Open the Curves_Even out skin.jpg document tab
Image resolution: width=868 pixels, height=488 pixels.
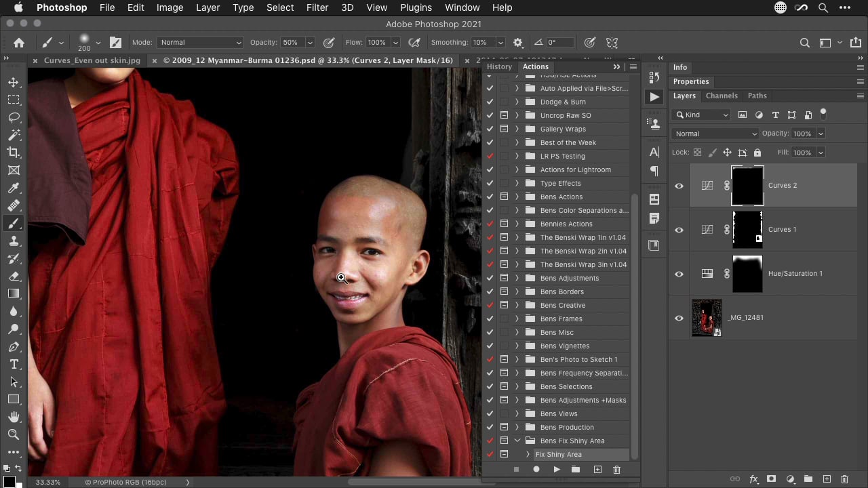92,60
